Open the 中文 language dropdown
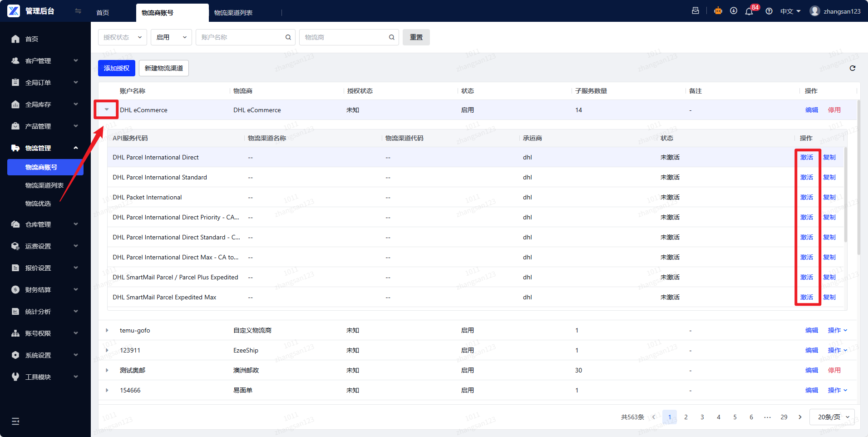Viewport: 868px width, 437px height. coord(790,11)
